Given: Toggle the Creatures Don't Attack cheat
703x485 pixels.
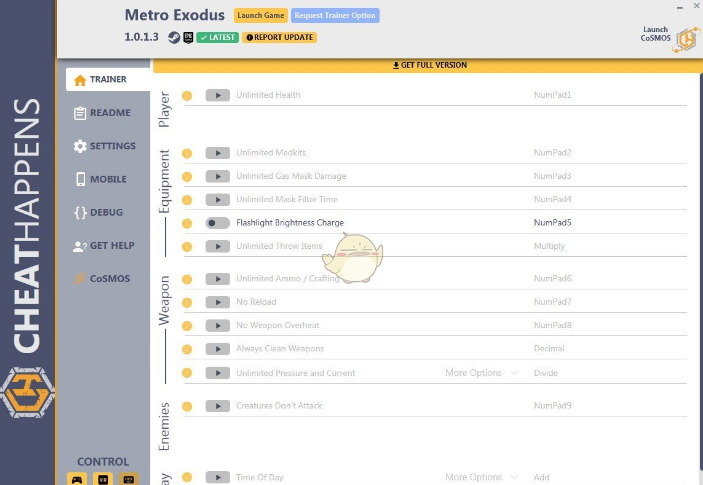Looking at the screenshot, I should [217, 406].
